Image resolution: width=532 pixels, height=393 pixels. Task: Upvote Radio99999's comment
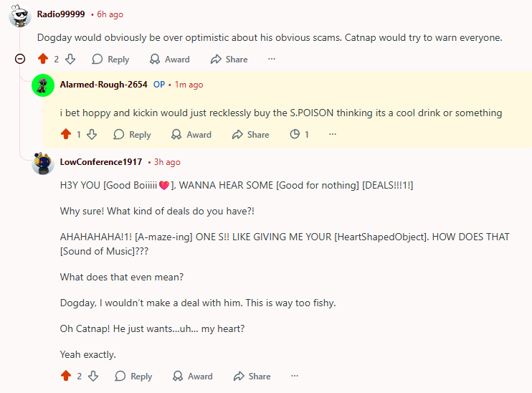pos(43,60)
